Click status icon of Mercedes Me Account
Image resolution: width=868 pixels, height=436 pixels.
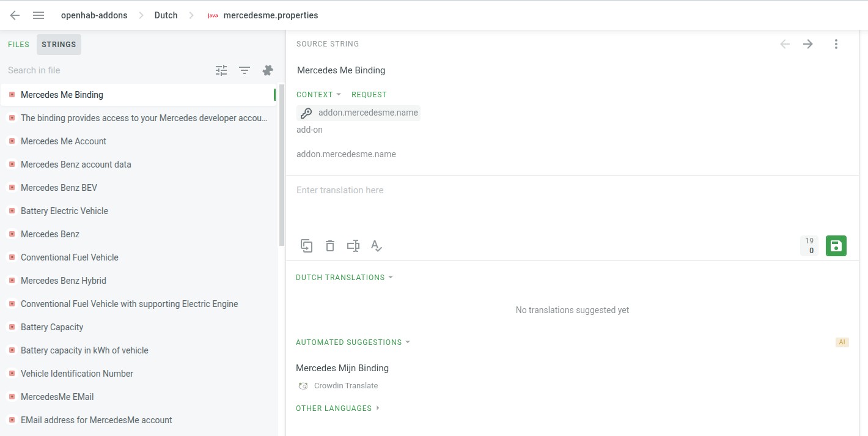pos(12,141)
